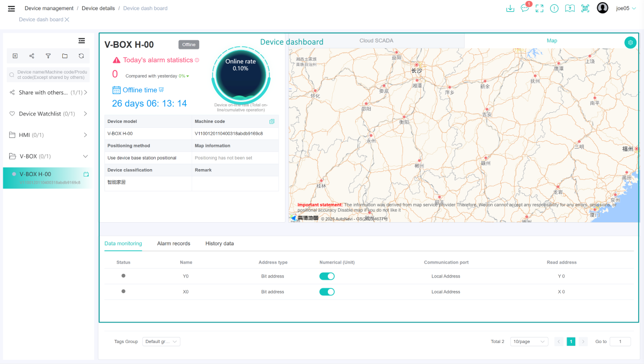This screenshot has height=364, width=644.
Task: Click the QR code scan icon
Action: coord(585,9)
